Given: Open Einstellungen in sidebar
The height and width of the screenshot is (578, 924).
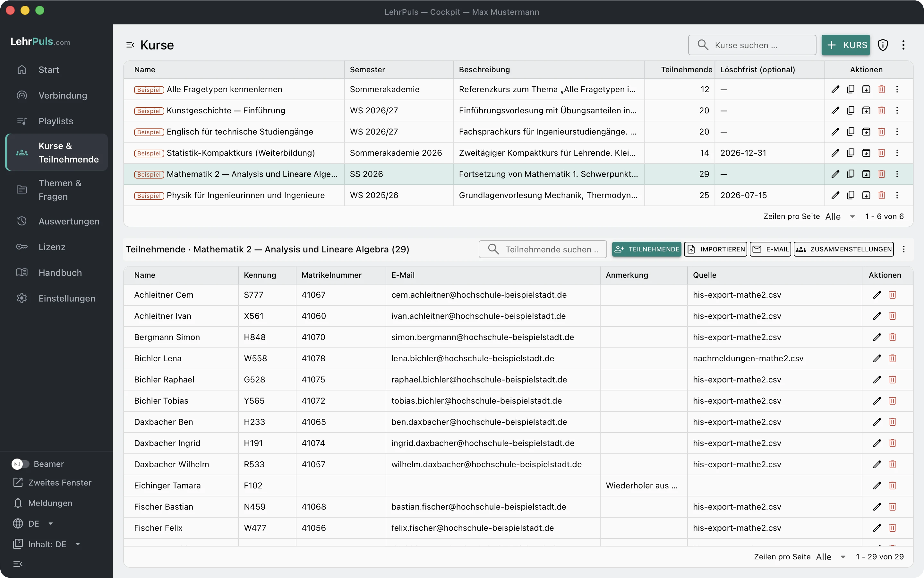Looking at the screenshot, I should click(x=56, y=299).
